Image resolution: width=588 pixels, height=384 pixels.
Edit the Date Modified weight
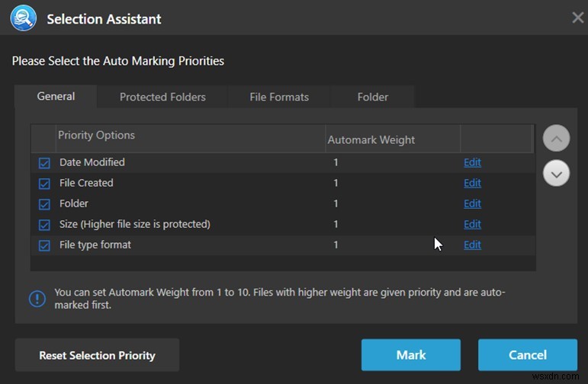[x=472, y=162]
